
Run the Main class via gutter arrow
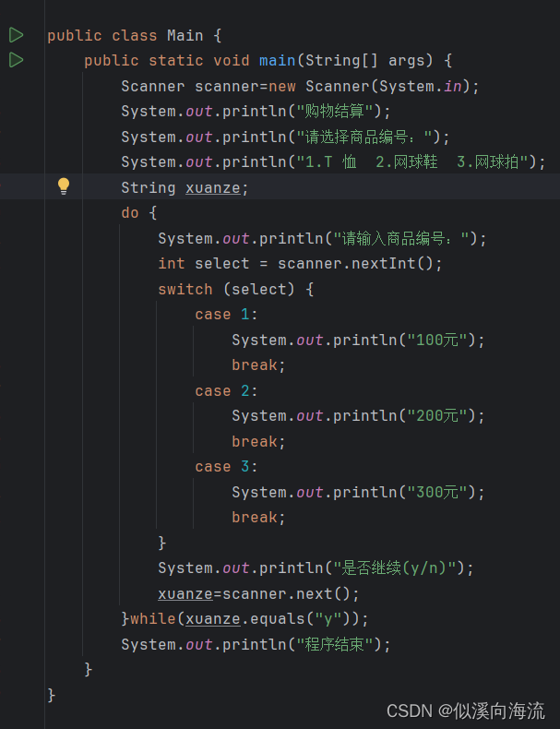17,35
